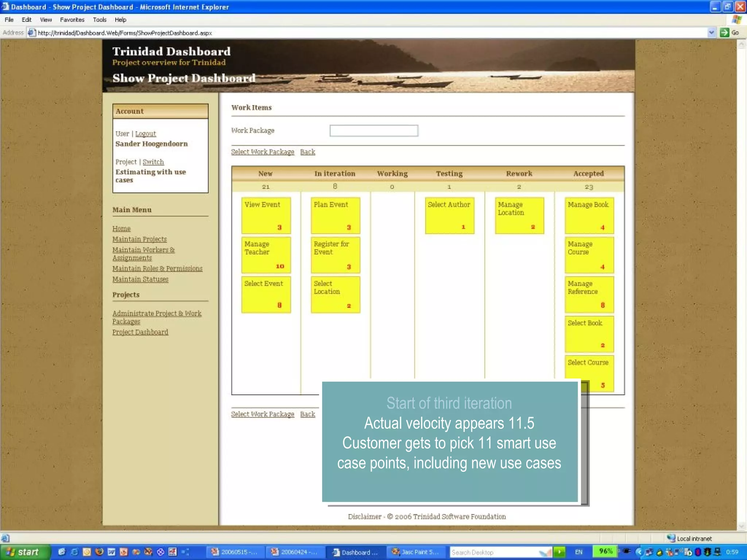
Task: Open the View Event work item card
Action: (266, 215)
